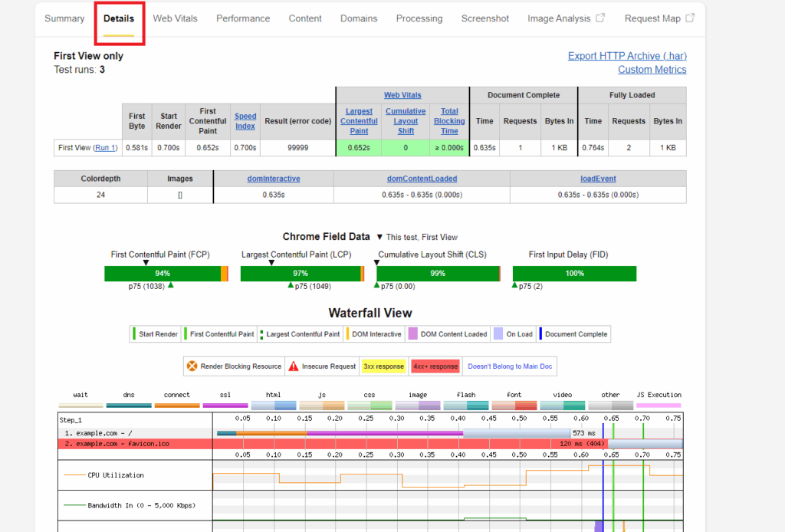Screen dimensions: 785x532
Task: Switch to the Processing tab
Action: 419,18
